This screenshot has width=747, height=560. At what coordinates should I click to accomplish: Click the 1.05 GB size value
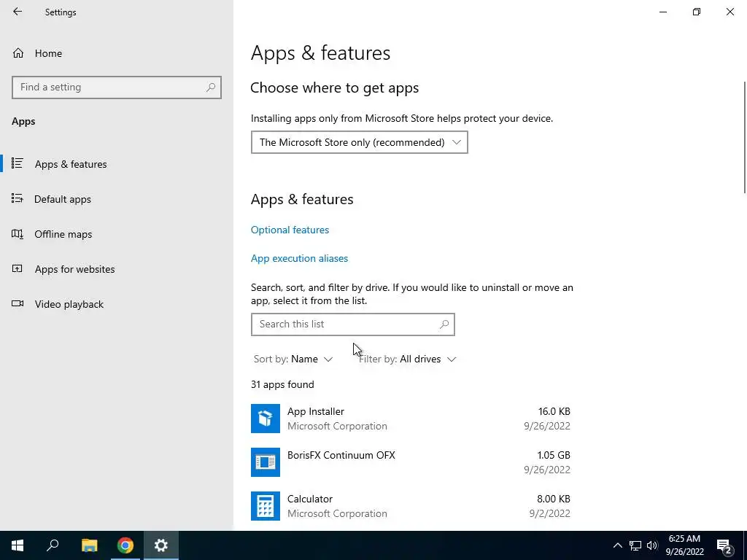(554, 455)
